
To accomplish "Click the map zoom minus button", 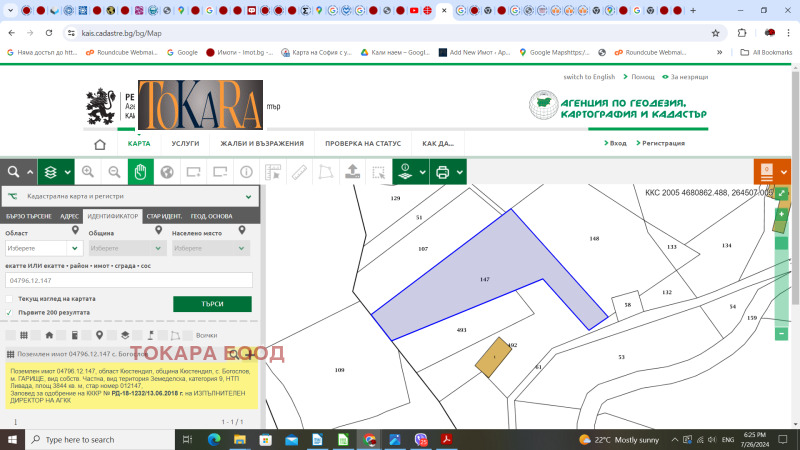I will (x=781, y=334).
